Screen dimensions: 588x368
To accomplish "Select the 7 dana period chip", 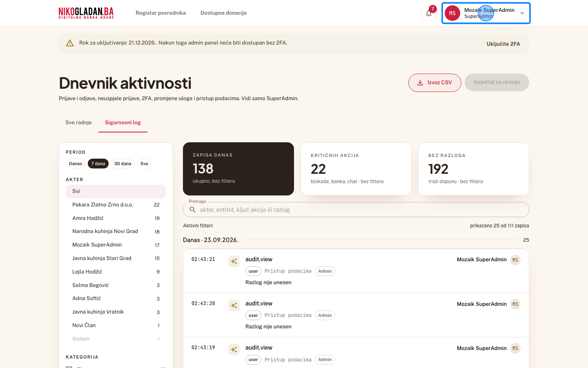I will pyautogui.click(x=98, y=164).
